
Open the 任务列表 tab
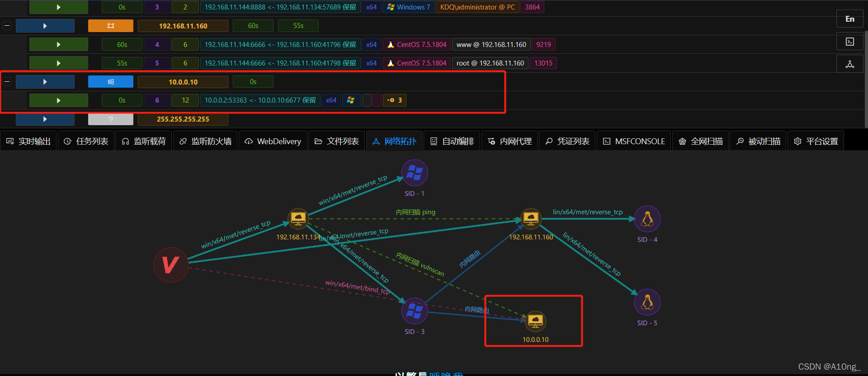coord(86,141)
